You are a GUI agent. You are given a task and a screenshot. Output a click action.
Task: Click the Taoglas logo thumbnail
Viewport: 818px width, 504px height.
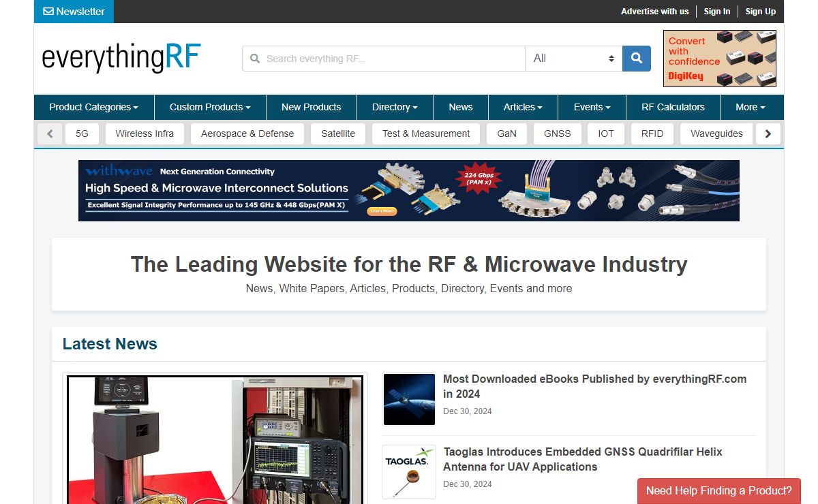click(x=409, y=472)
